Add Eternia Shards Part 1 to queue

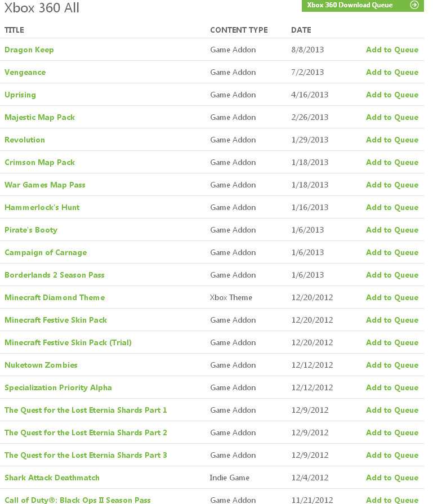[392, 410]
